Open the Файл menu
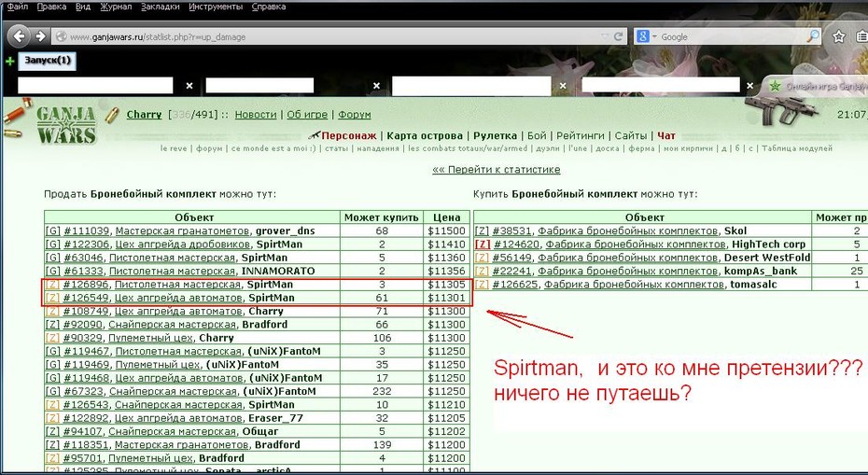The image size is (868, 475). click(x=17, y=7)
